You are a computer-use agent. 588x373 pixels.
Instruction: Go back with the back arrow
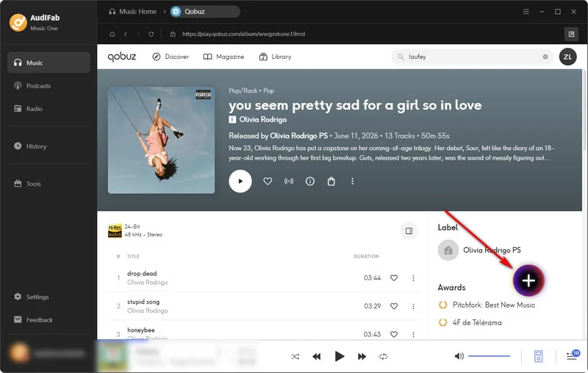tap(126, 34)
